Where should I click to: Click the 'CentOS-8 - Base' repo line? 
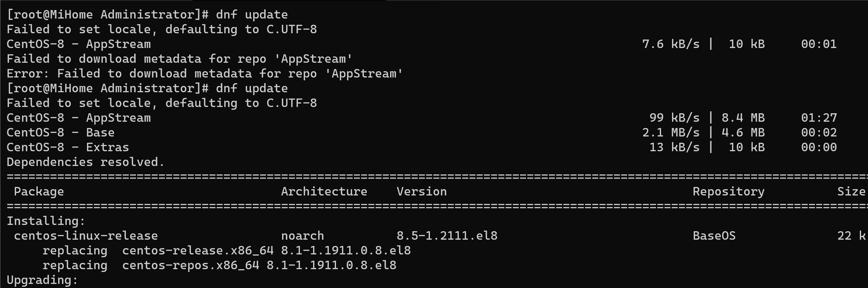pyautogui.click(x=60, y=132)
